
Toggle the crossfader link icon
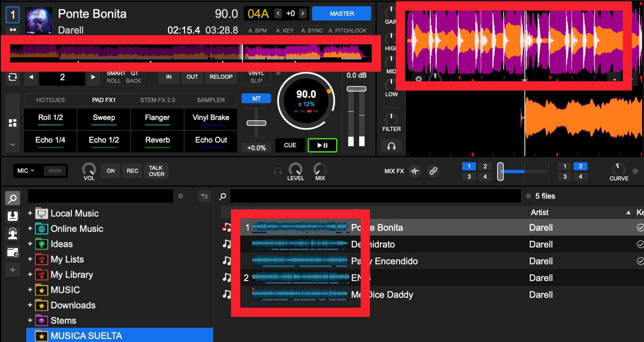(x=433, y=171)
